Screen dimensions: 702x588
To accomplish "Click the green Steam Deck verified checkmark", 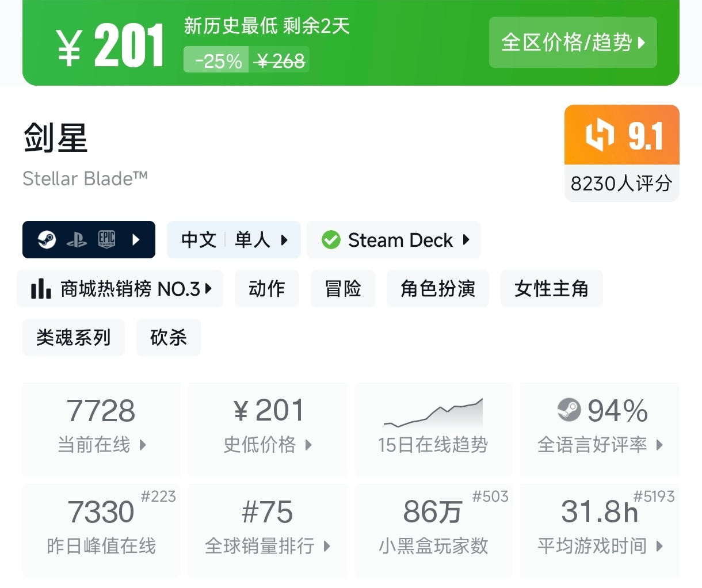I will tap(331, 239).
